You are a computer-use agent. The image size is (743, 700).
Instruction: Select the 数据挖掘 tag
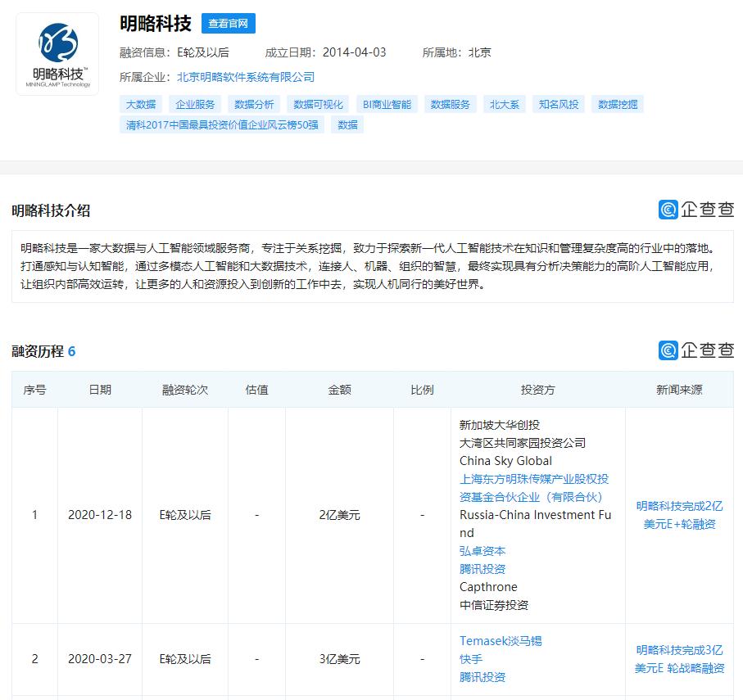[x=618, y=104]
